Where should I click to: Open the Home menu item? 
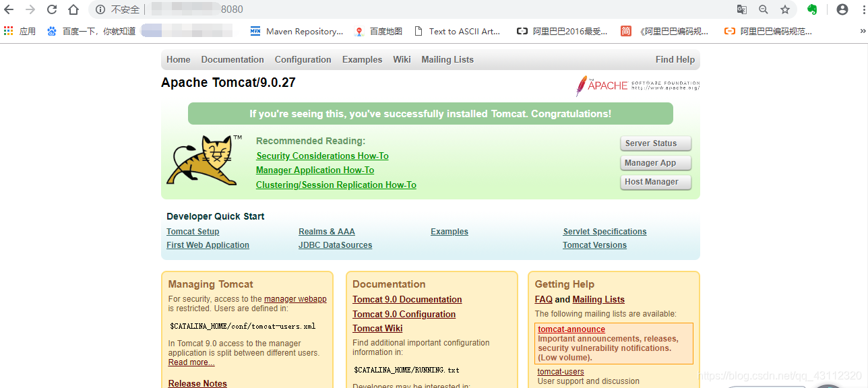pyautogui.click(x=179, y=59)
